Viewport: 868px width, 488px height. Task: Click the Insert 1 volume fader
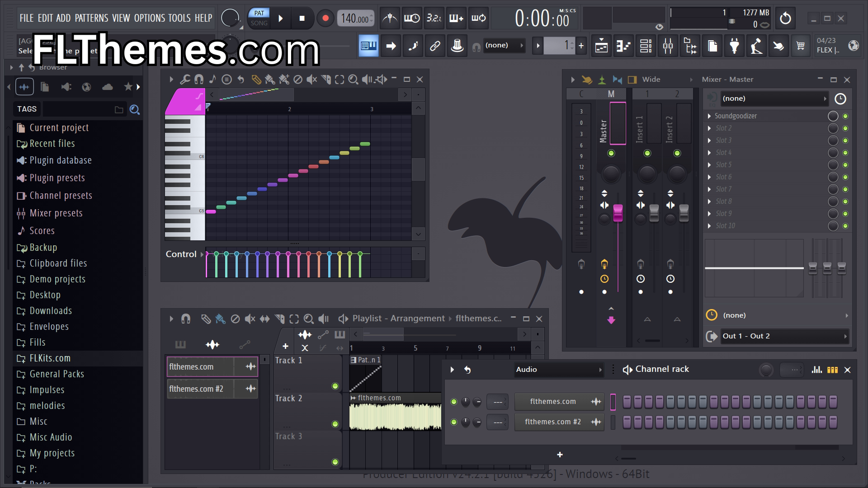tap(654, 213)
